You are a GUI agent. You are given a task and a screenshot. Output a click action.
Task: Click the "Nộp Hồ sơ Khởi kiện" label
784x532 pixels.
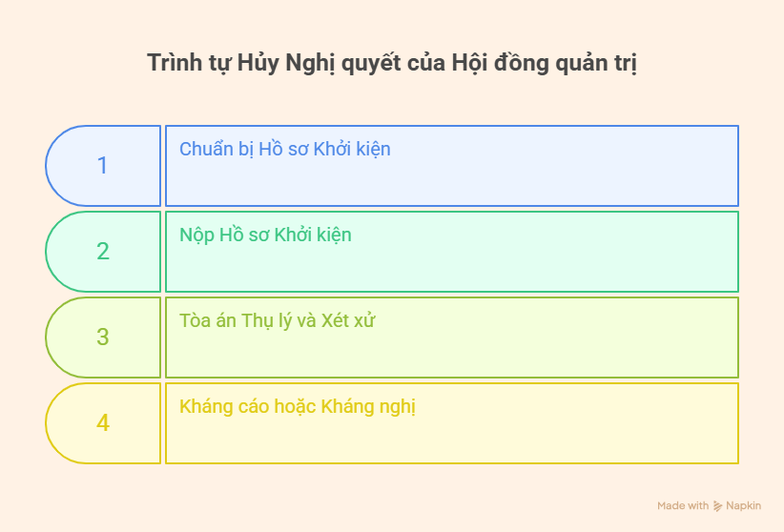pyautogui.click(x=265, y=235)
